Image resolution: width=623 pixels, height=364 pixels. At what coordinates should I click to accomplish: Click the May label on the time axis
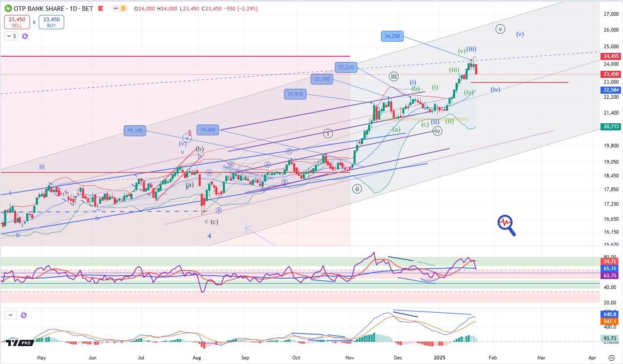pyautogui.click(x=41, y=358)
